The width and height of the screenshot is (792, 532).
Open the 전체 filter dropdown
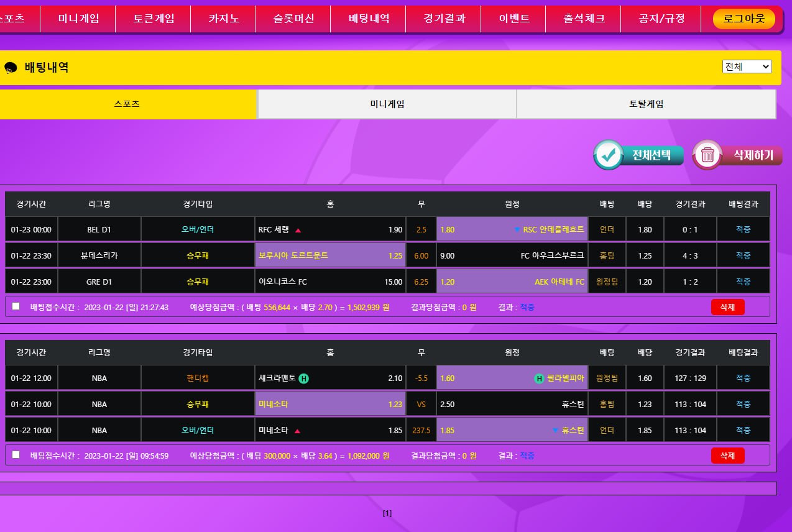(x=747, y=66)
